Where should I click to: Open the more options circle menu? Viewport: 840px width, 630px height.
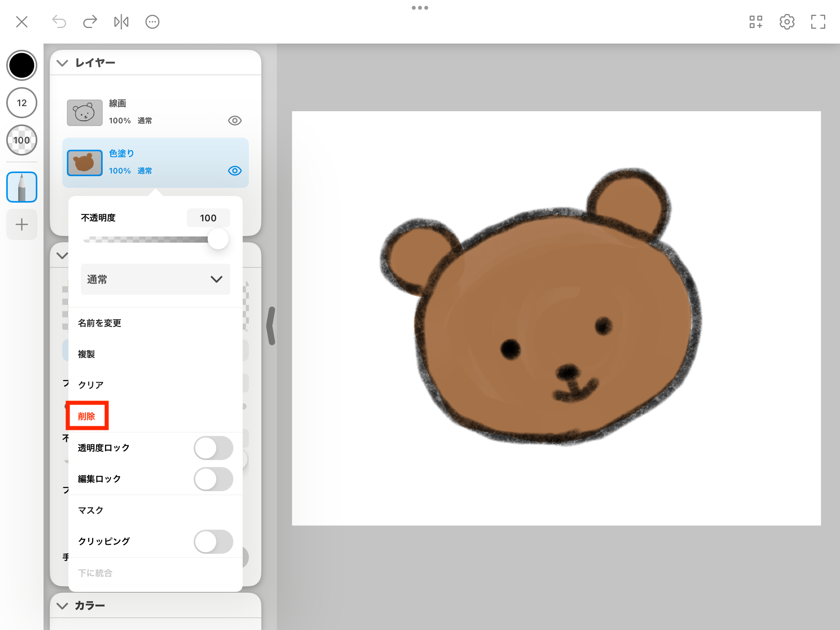point(152,22)
